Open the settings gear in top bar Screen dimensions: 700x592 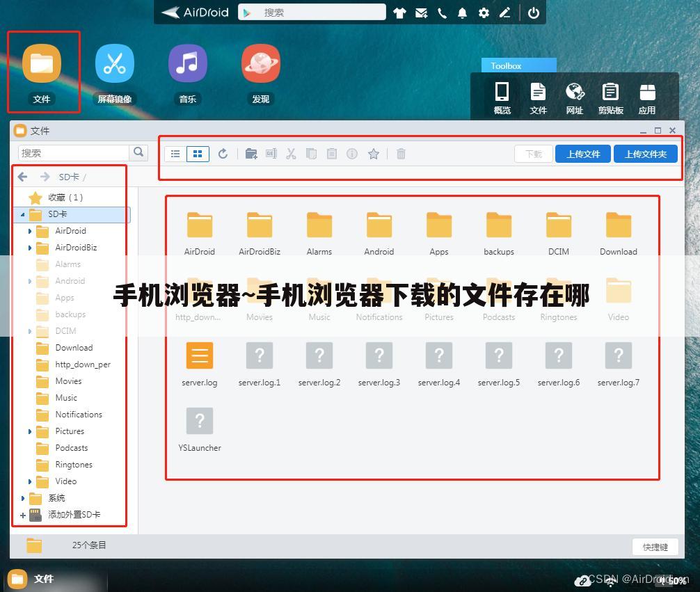coord(484,13)
